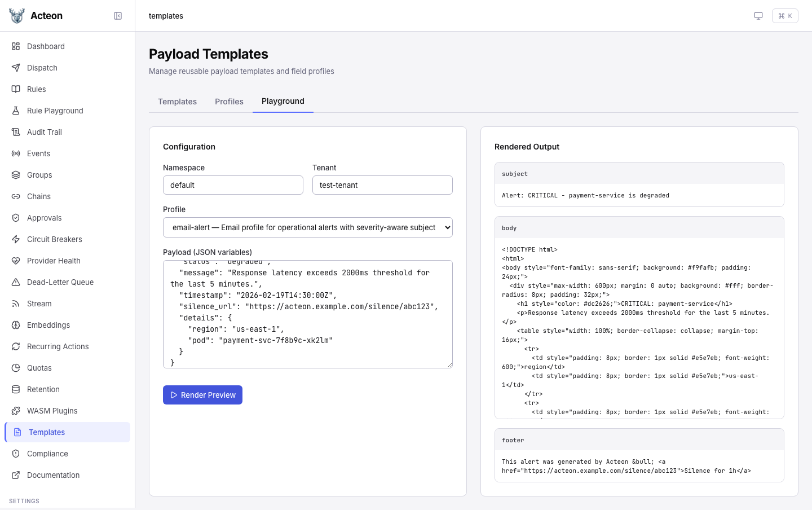Click the Namespace input field
Viewport: 812px width, 510px height.
coord(233,185)
